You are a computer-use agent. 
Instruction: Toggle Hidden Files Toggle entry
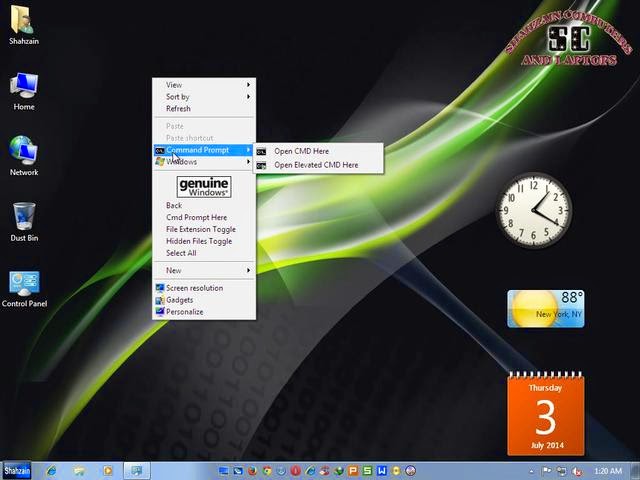204,241
